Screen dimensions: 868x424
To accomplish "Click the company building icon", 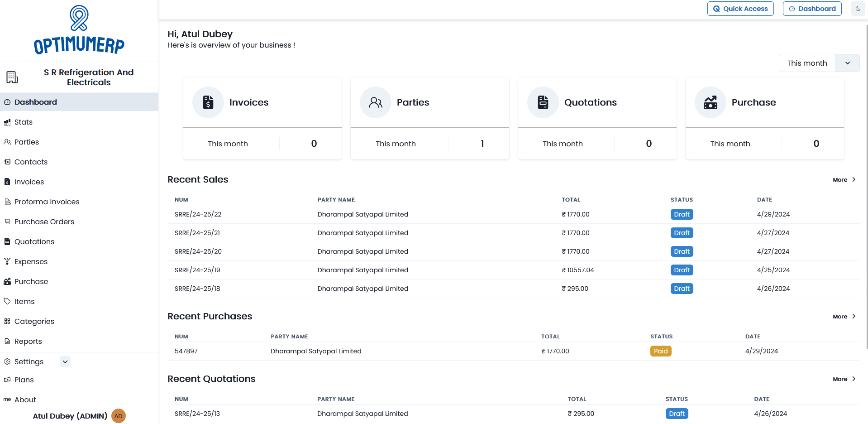I will tap(12, 77).
